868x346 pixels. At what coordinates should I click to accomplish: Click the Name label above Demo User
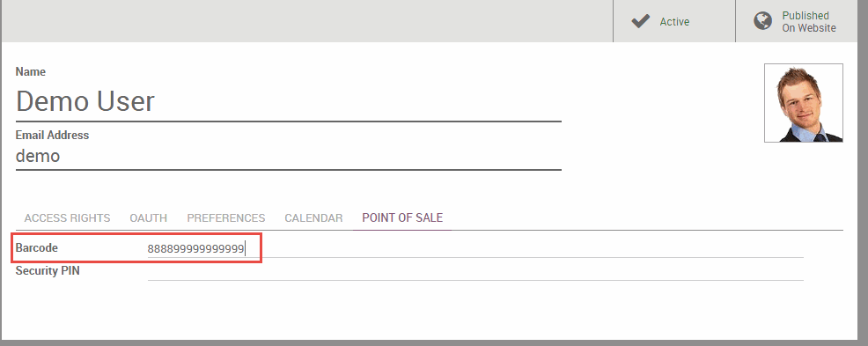pyautogui.click(x=31, y=71)
